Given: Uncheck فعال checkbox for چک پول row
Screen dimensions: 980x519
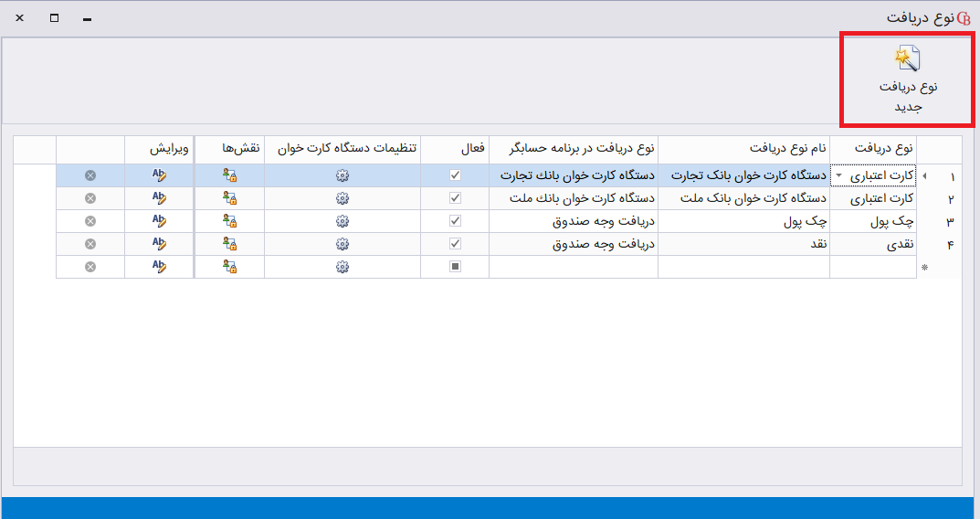Looking at the screenshot, I should (x=456, y=221).
